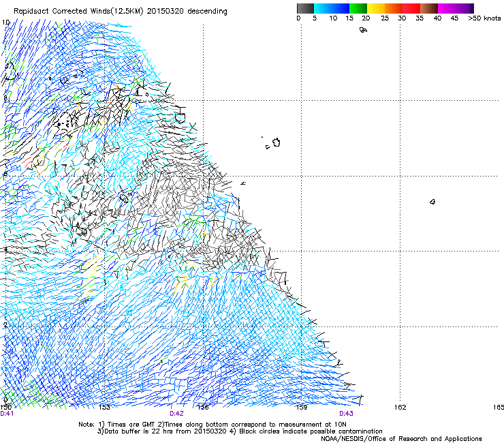Click the island outline near 158 longitude

tap(276, 142)
